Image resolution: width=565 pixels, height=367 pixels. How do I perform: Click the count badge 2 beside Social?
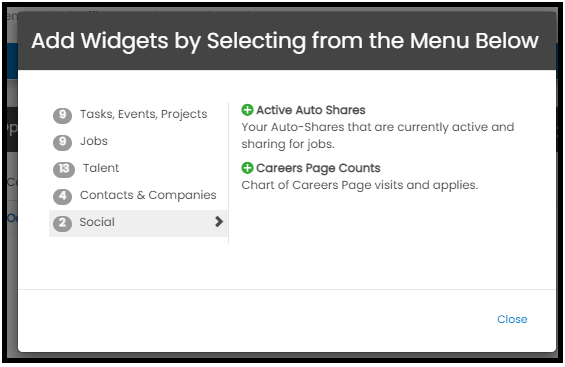tap(62, 223)
